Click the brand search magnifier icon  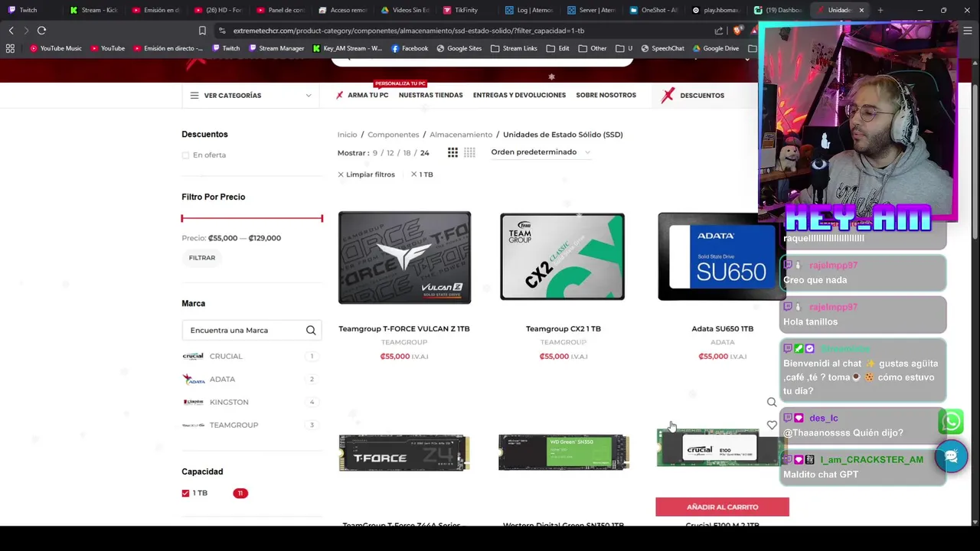[311, 330]
